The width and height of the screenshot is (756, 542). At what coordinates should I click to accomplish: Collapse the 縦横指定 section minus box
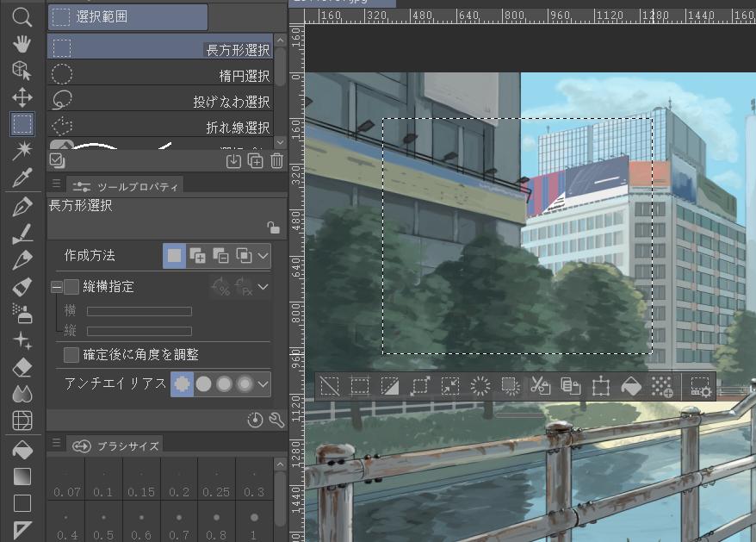[57, 287]
